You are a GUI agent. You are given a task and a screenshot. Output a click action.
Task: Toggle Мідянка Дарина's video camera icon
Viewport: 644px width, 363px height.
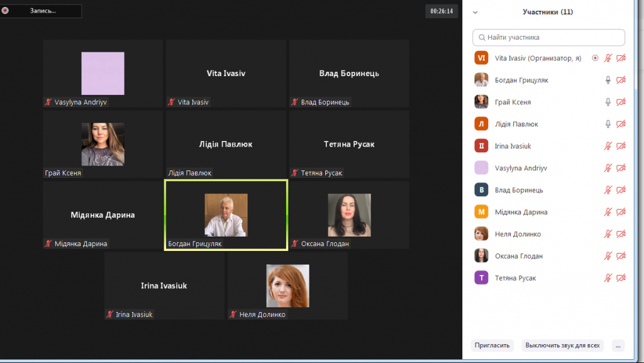click(621, 212)
